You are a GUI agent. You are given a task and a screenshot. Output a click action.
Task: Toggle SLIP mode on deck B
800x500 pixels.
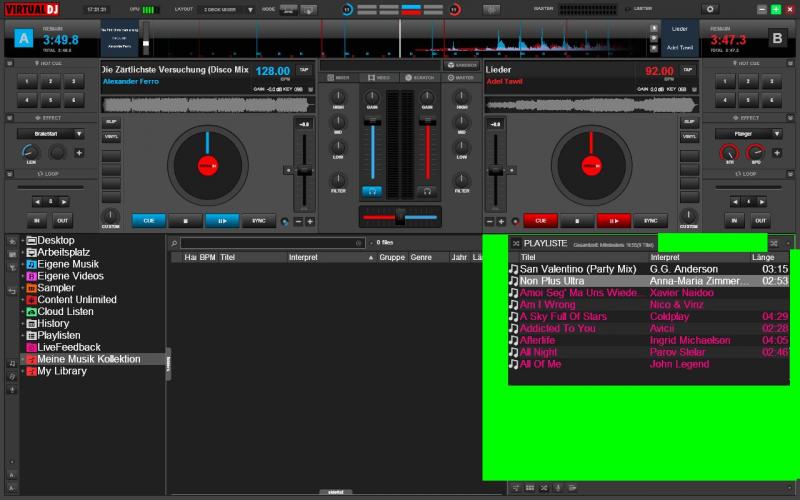689,122
